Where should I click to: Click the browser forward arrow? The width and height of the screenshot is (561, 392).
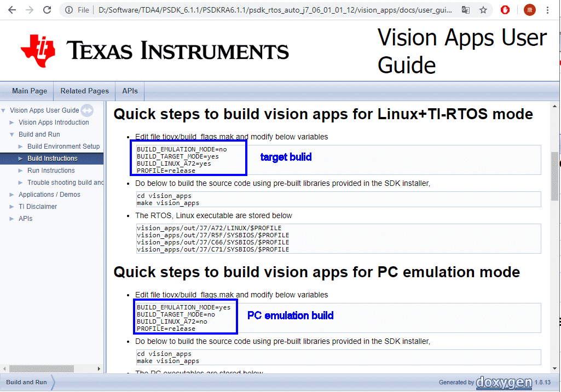point(30,10)
